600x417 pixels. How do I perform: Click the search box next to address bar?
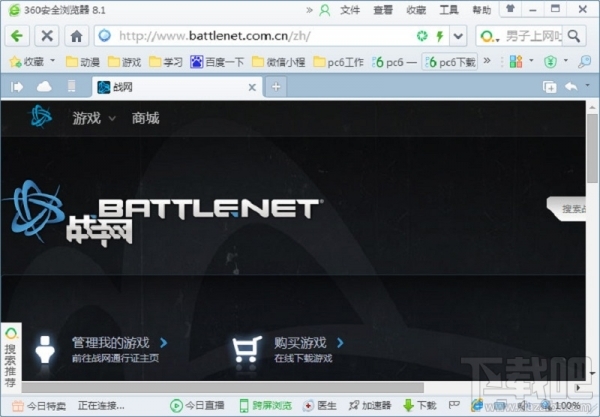[533, 36]
